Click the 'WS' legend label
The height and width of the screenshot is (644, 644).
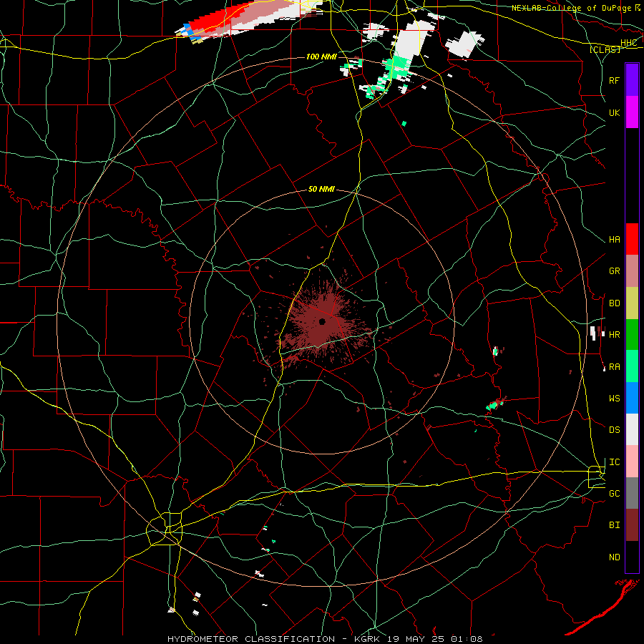614,399
